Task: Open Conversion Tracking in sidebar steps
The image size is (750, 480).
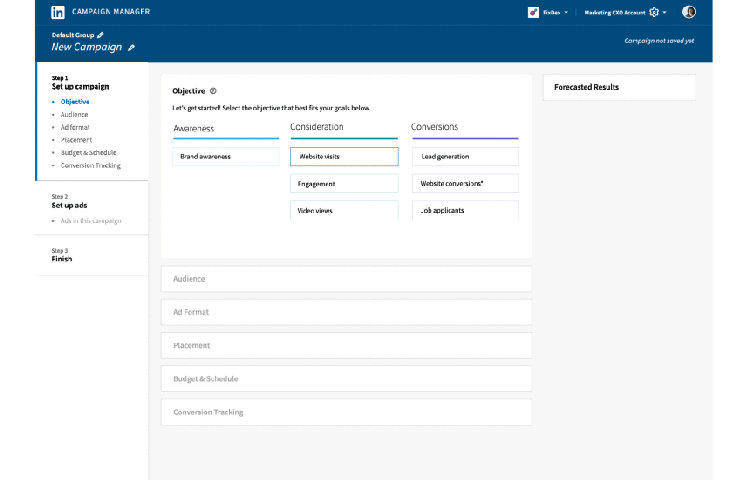Action: coord(91,165)
